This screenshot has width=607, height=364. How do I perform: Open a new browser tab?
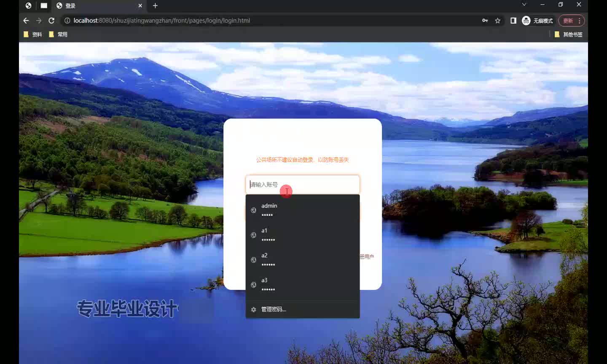coord(155,5)
